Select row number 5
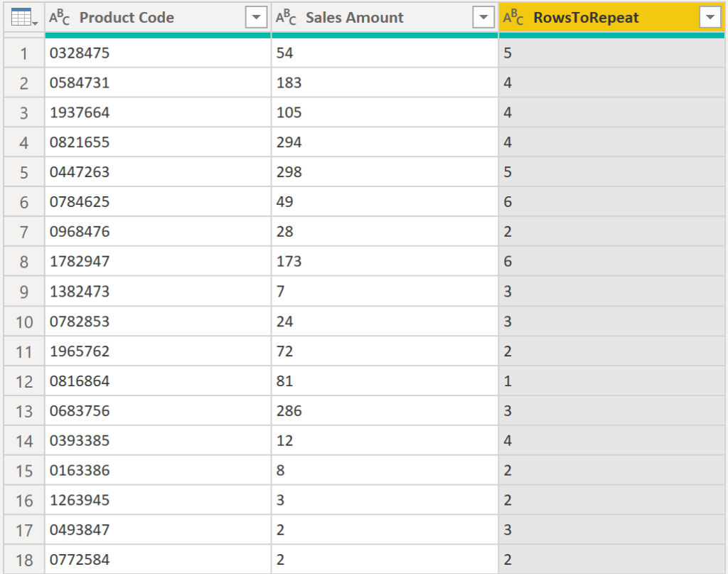Screen dimensions: 728x574 [x=24, y=173]
